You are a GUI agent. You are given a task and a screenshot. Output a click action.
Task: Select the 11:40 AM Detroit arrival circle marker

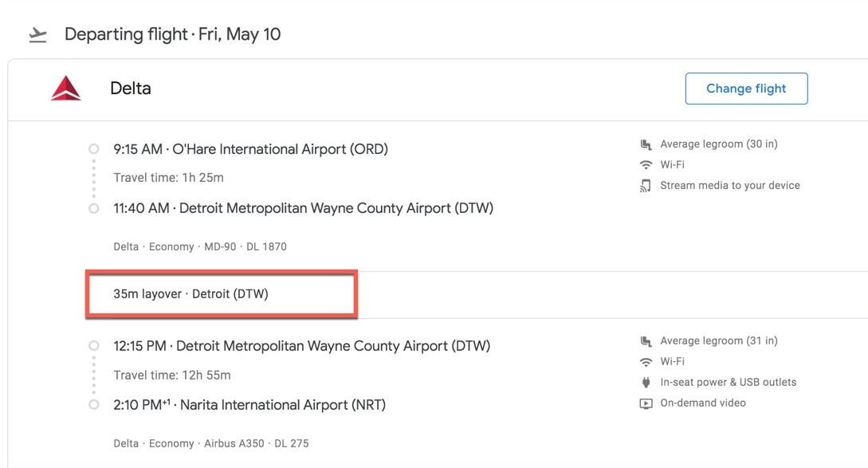click(x=94, y=209)
